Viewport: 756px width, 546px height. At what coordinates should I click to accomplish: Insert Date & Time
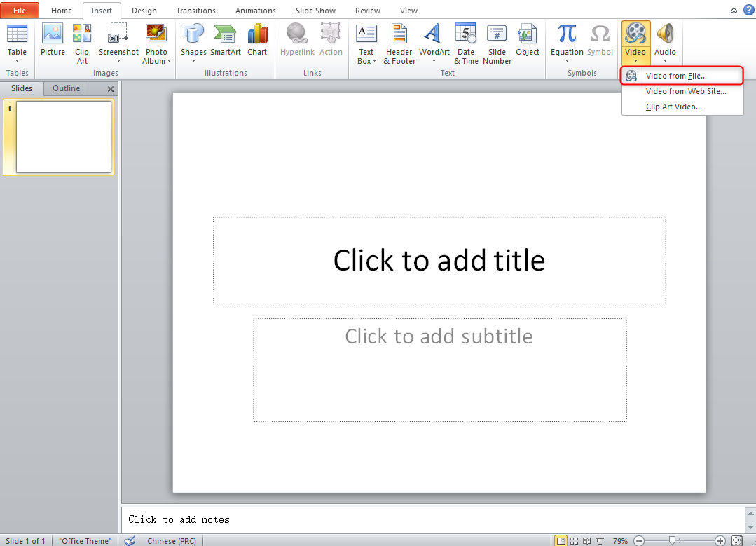click(x=466, y=43)
